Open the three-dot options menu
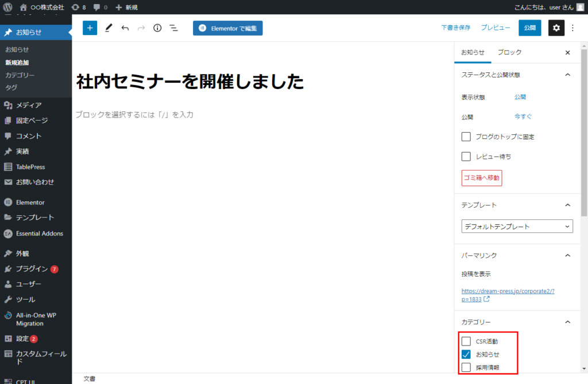This screenshot has width=588, height=384. tap(572, 28)
